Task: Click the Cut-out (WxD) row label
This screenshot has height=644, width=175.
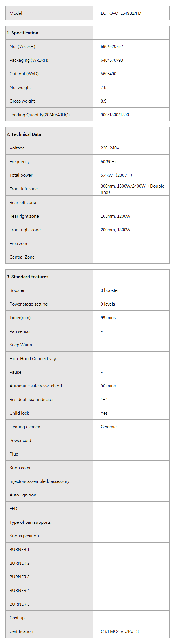Action: pos(24,74)
